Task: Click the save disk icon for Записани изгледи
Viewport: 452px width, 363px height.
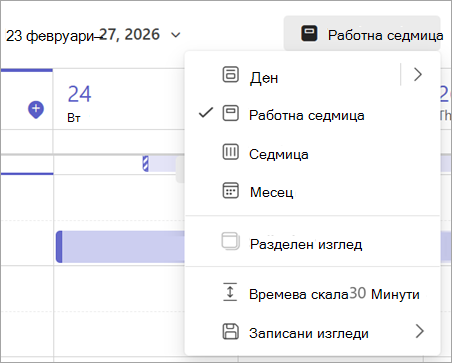Action: coord(230,331)
